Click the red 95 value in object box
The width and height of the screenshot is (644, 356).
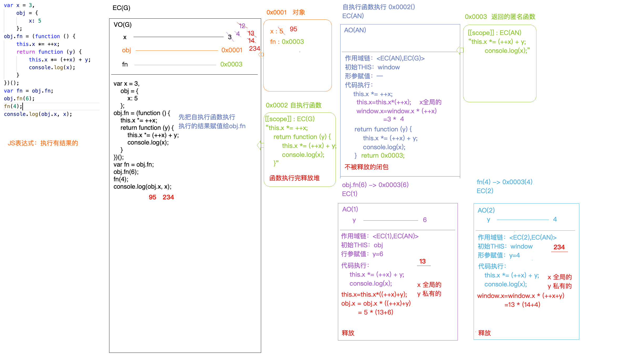click(293, 29)
